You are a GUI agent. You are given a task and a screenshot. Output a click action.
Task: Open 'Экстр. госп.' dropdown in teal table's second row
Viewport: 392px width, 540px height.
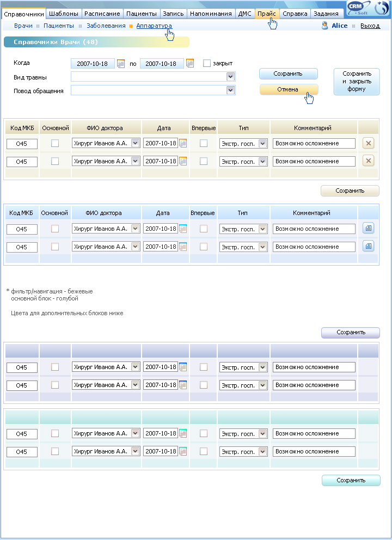point(263,451)
